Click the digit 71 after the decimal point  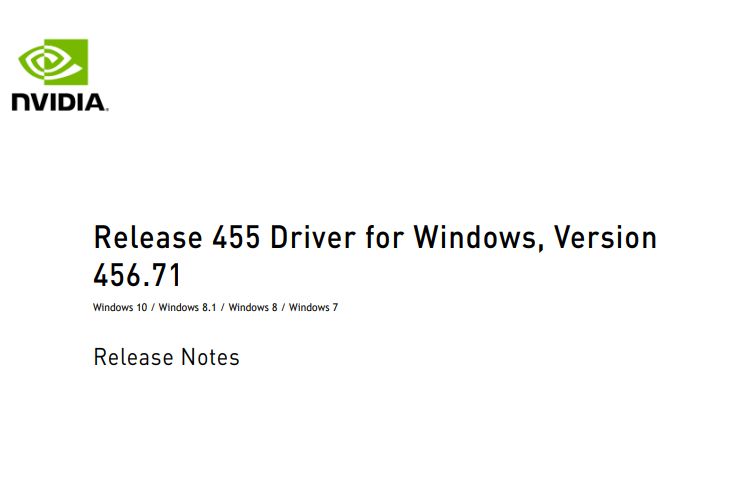pyautogui.click(x=168, y=275)
